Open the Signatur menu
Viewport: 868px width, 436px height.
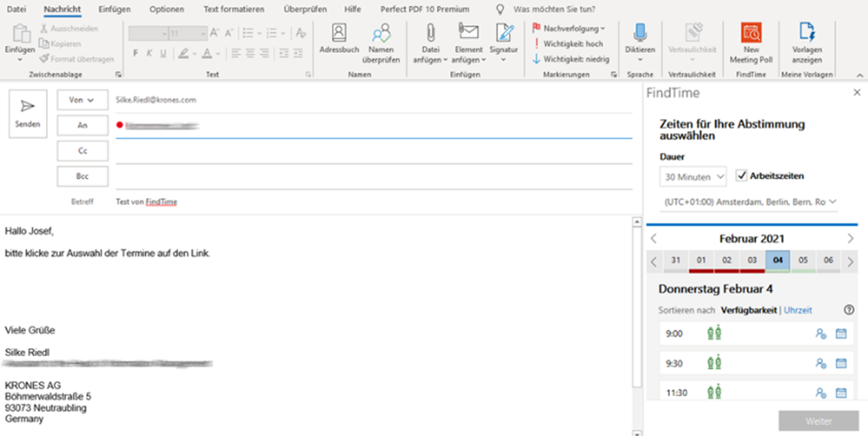pos(504,43)
